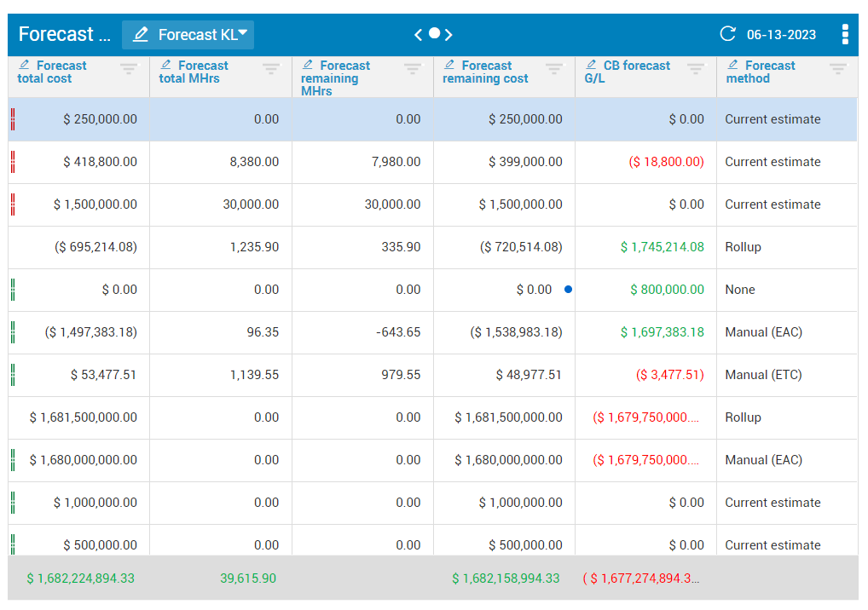This screenshot has width=868, height=610.
Task: Open filter for Forecast method column
Action: tap(838, 69)
